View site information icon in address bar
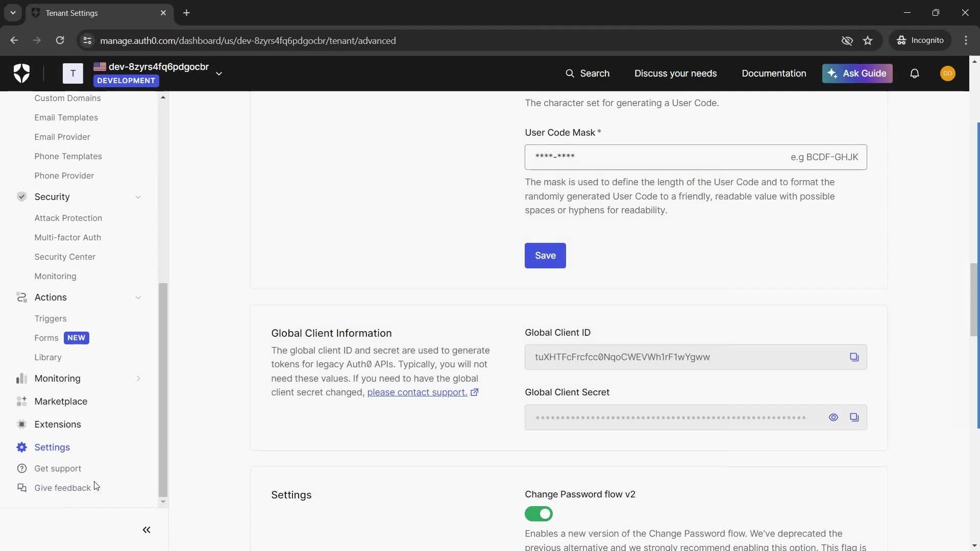This screenshot has height=551, width=980. pyautogui.click(x=87, y=40)
